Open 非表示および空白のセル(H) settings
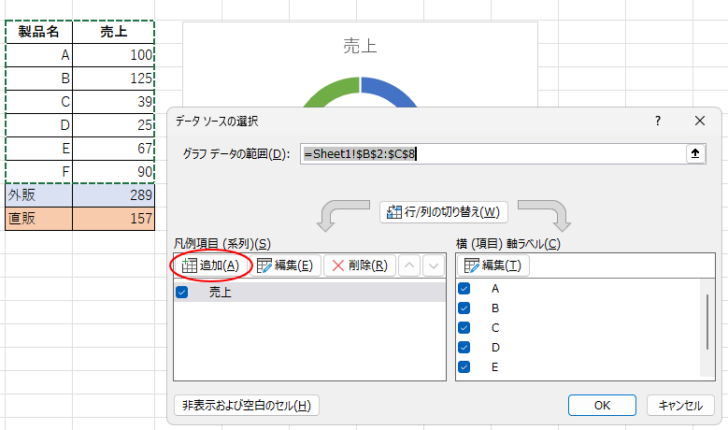This screenshot has height=430, width=728. tap(246, 405)
